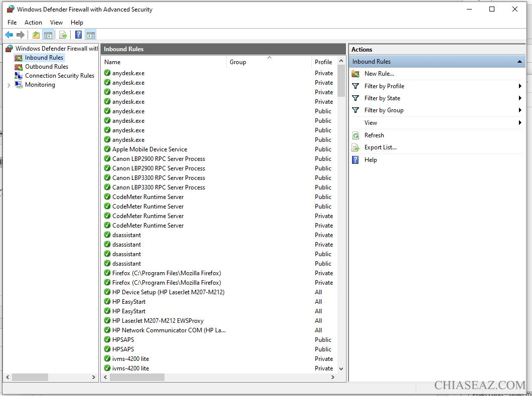This screenshot has width=532, height=396.
Task: Click the Export List toolbar icon
Action: [x=63, y=35]
